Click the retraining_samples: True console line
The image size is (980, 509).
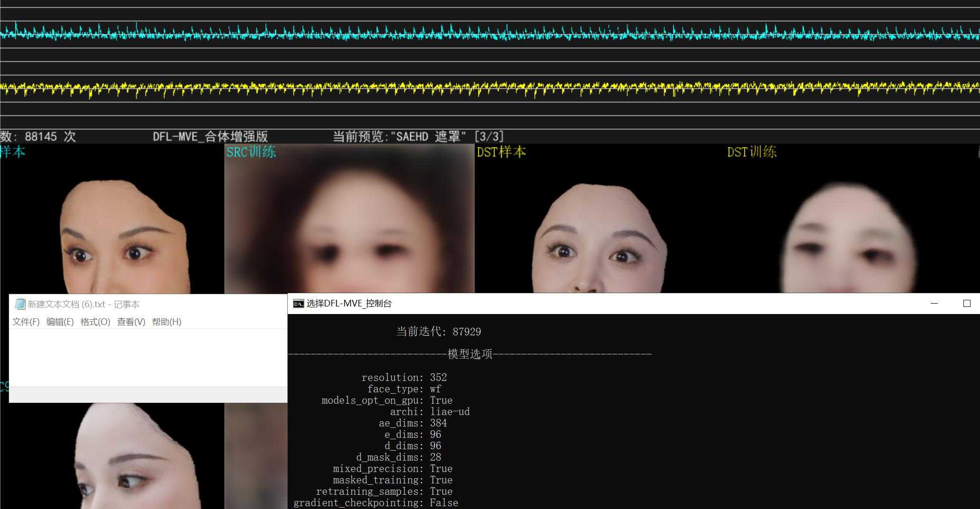point(384,491)
